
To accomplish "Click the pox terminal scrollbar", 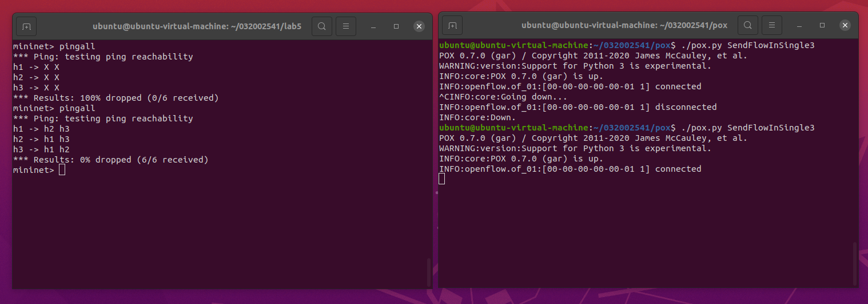I will coord(855,263).
